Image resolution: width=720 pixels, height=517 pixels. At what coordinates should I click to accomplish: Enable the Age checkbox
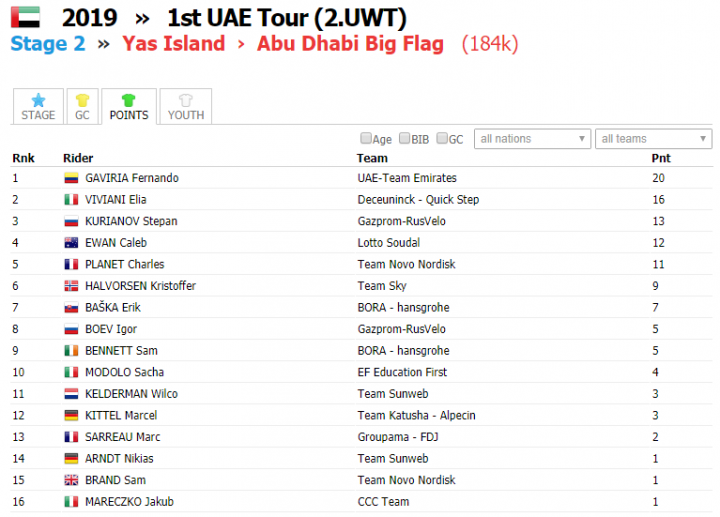(x=366, y=138)
